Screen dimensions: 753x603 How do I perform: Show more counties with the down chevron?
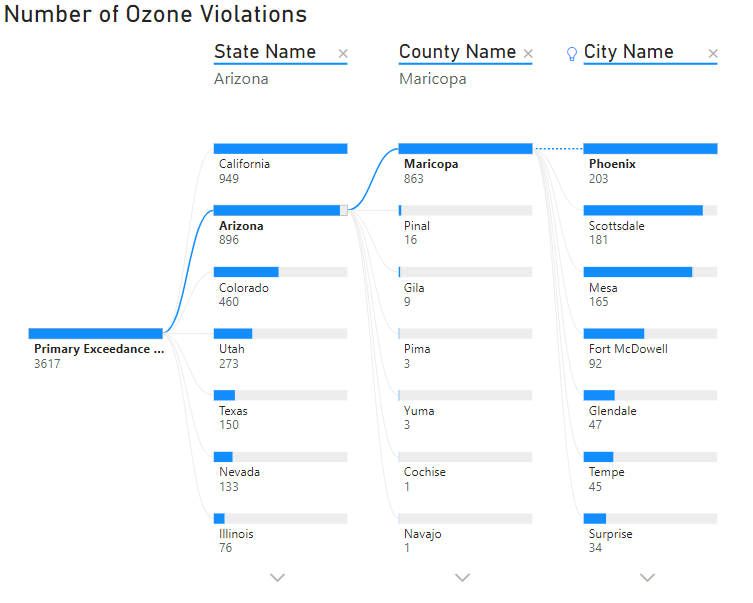click(462, 577)
